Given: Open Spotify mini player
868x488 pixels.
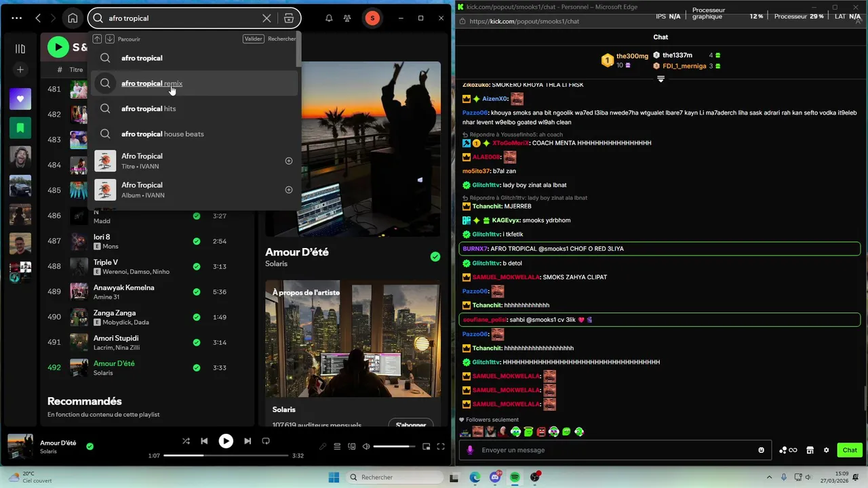Looking at the screenshot, I should coord(427,447).
